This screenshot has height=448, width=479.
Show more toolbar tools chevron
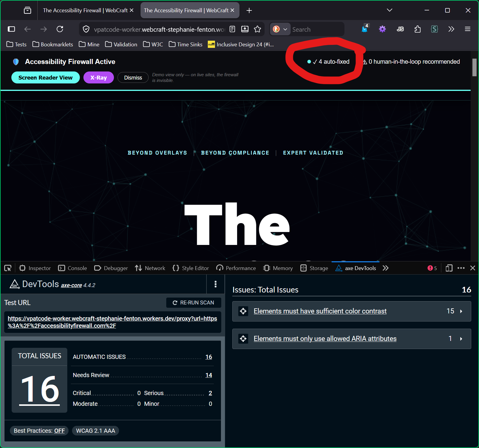click(x=451, y=29)
